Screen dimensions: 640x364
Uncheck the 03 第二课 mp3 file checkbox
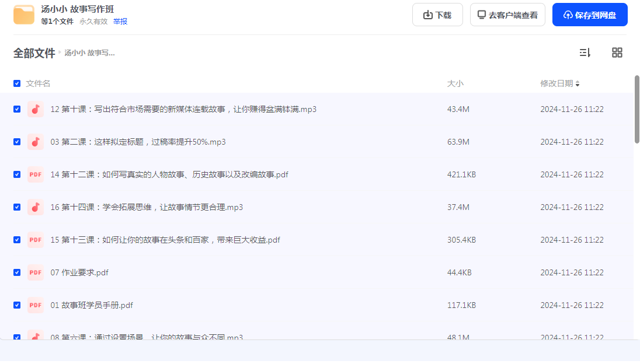coord(17,142)
